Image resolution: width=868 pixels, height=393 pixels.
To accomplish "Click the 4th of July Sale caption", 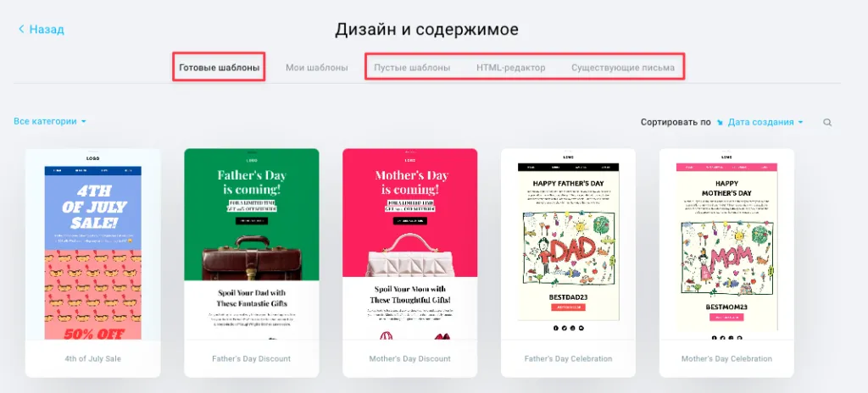I will 93,358.
